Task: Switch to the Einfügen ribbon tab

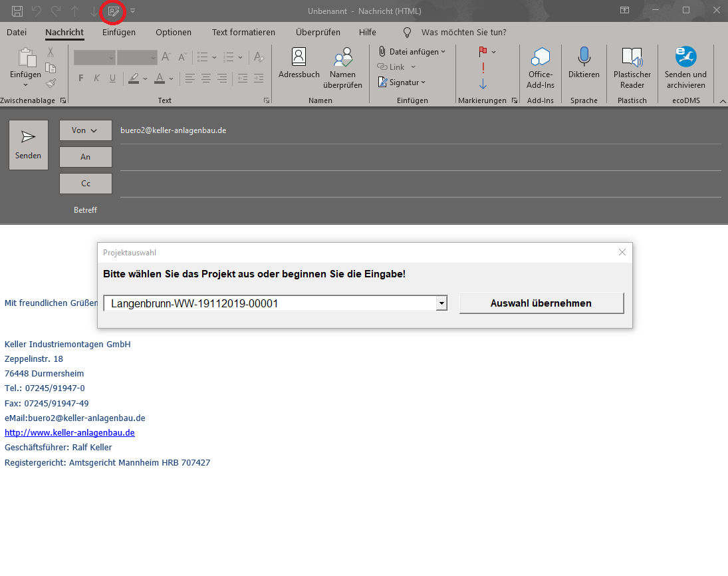Action: click(x=119, y=32)
